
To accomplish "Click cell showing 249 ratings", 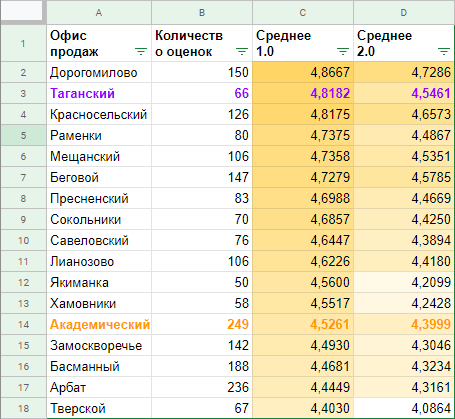I will [x=202, y=324].
